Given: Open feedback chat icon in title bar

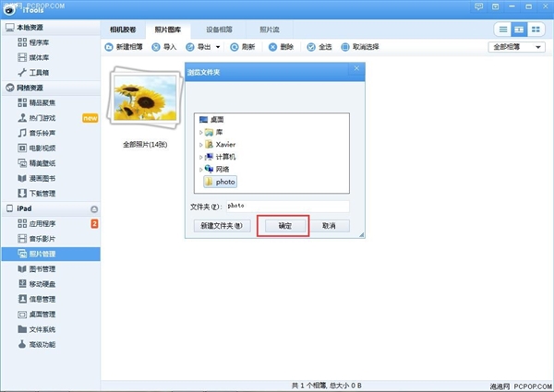Looking at the screenshot, I should [x=478, y=6].
